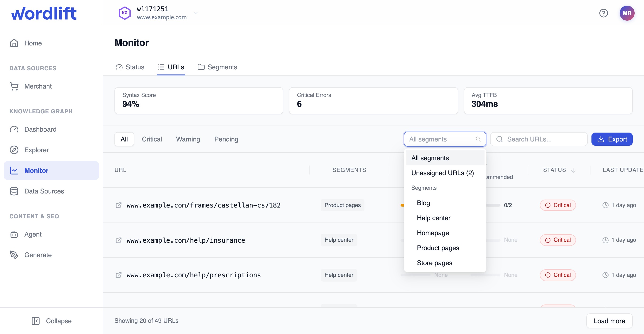This screenshot has width=644, height=334.
Task: Click Critical status badge for help/insurance
Action: [x=557, y=240]
